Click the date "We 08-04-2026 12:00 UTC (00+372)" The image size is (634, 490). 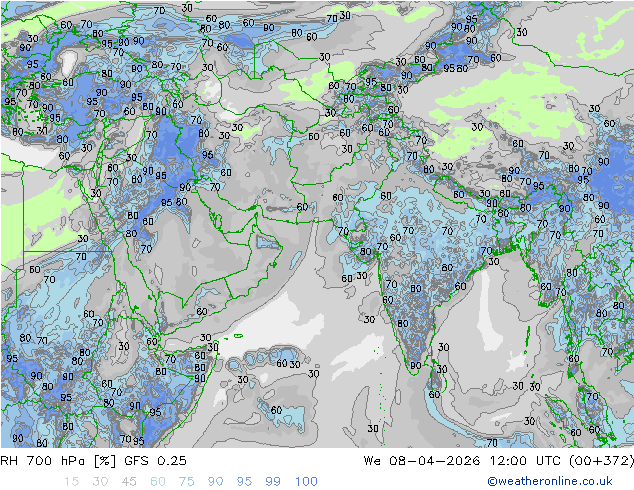point(499,461)
